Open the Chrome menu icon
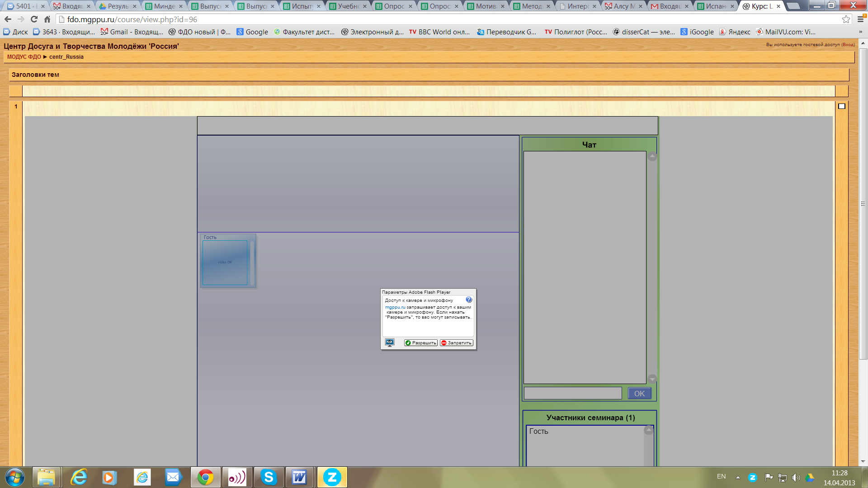Screen dimensions: 868x488 (861, 19)
